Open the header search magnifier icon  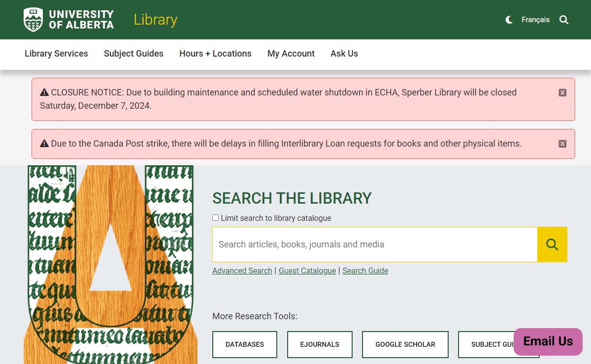click(564, 20)
